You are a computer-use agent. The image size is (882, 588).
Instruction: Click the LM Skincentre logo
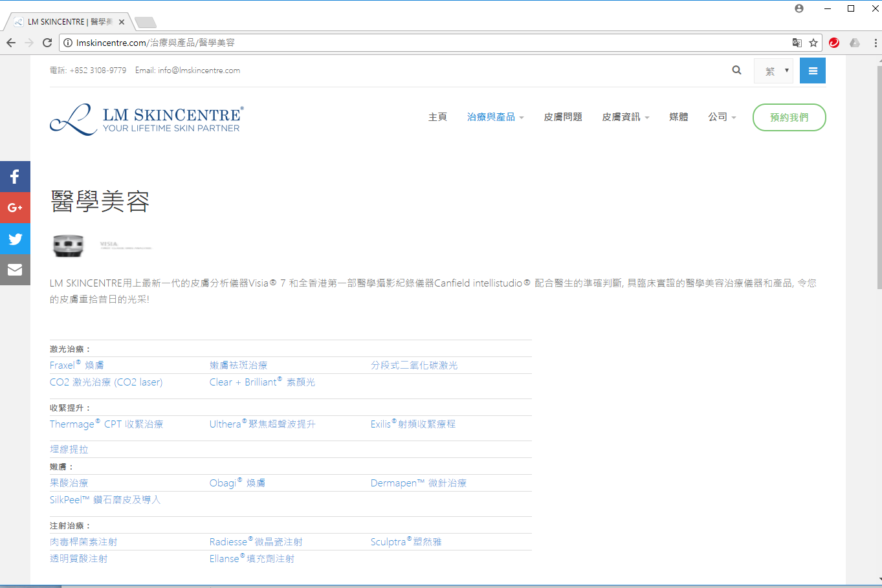(x=147, y=119)
